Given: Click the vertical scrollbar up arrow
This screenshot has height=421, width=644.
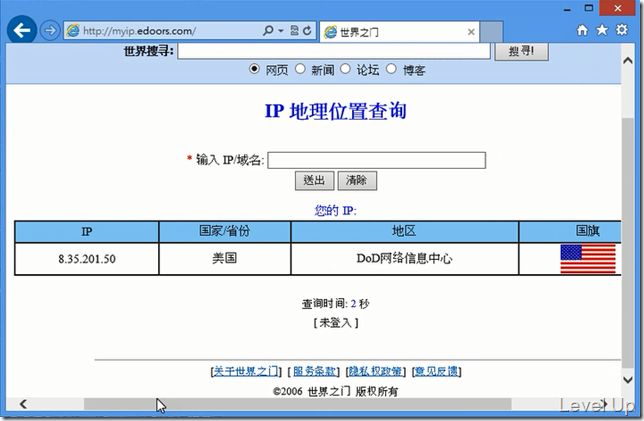Looking at the screenshot, I should click(x=628, y=61).
